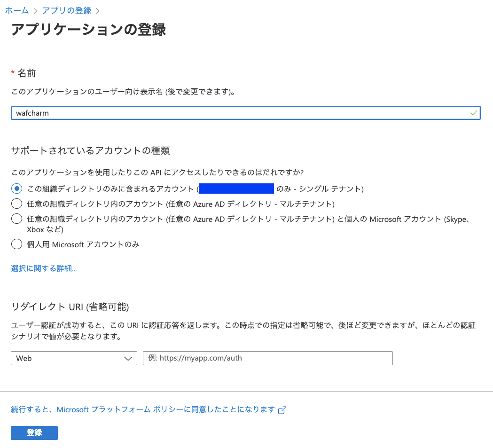Screen dimensions: 493x448
Task: Open 選択に関する詳細 link
Action: pyautogui.click(x=44, y=268)
